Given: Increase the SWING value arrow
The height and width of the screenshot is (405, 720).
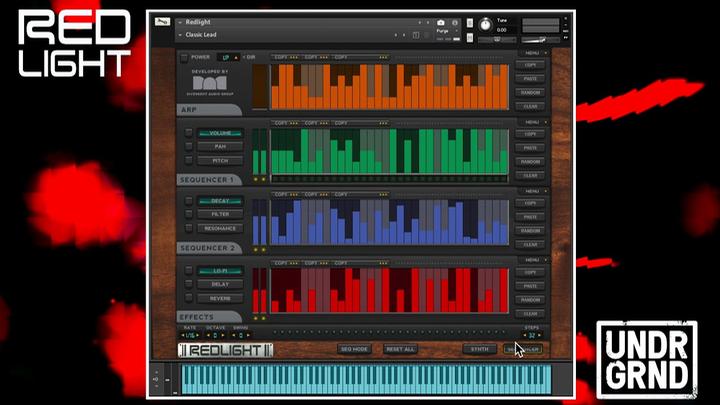Looking at the screenshot, I should 248,335.
